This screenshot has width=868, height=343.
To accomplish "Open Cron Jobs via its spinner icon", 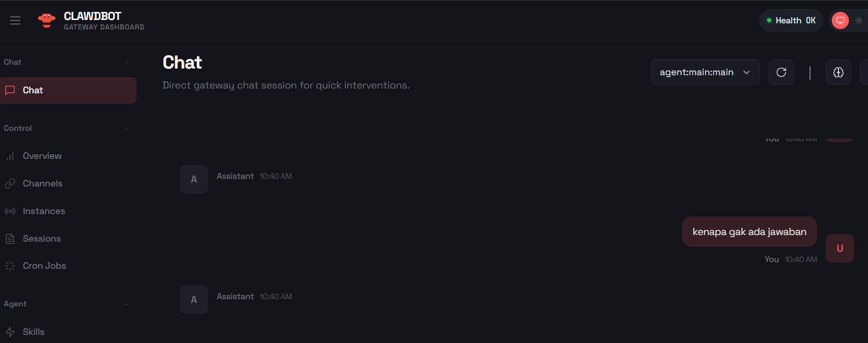I will coord(10,266).
